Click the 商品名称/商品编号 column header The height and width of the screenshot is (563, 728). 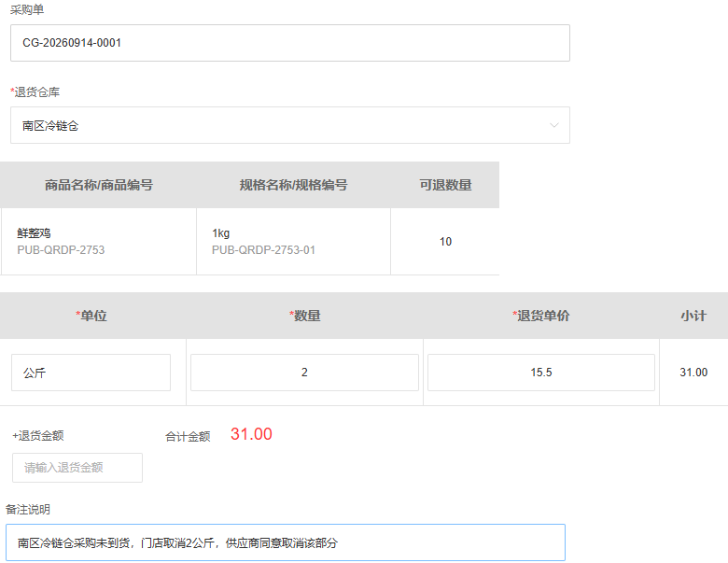98,185
